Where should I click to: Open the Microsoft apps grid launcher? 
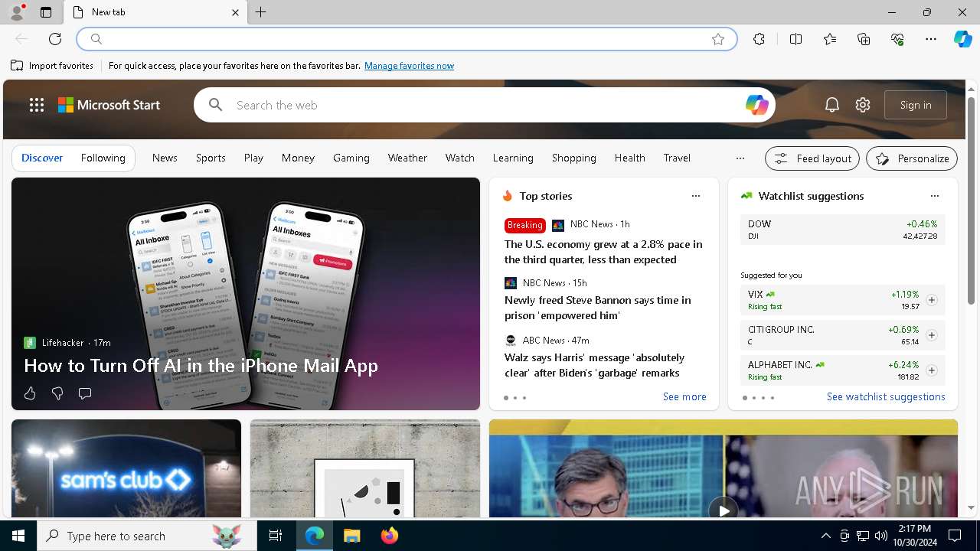37,105
